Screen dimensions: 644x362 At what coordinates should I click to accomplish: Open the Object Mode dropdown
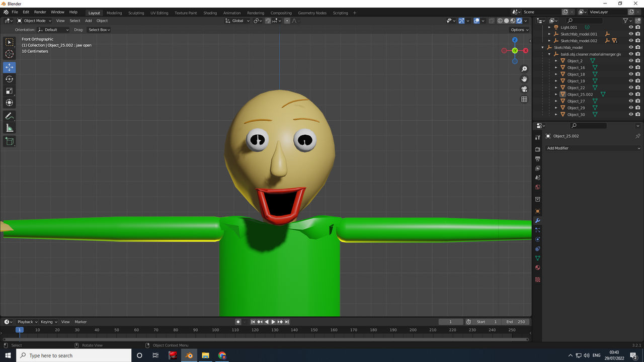coord(34,21)
